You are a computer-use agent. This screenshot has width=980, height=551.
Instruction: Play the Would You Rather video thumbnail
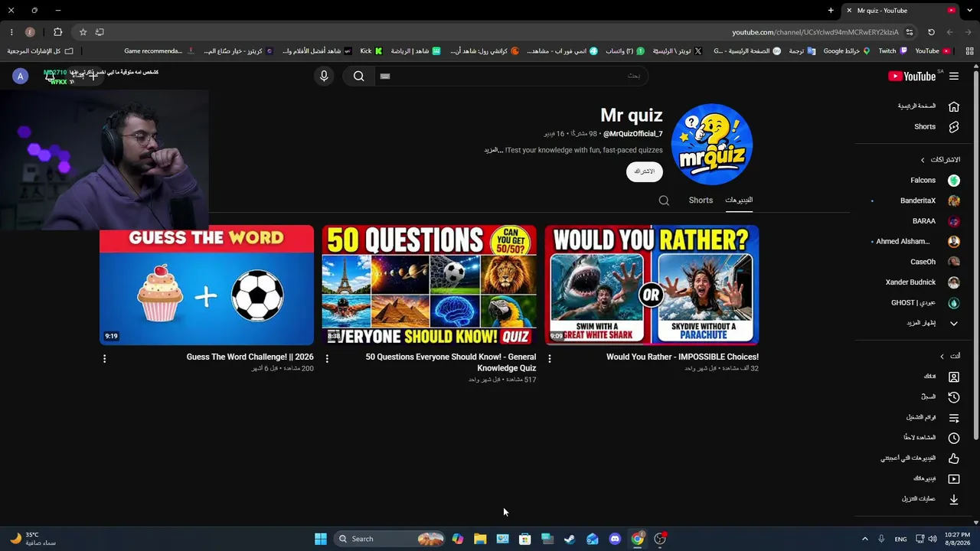652,285
